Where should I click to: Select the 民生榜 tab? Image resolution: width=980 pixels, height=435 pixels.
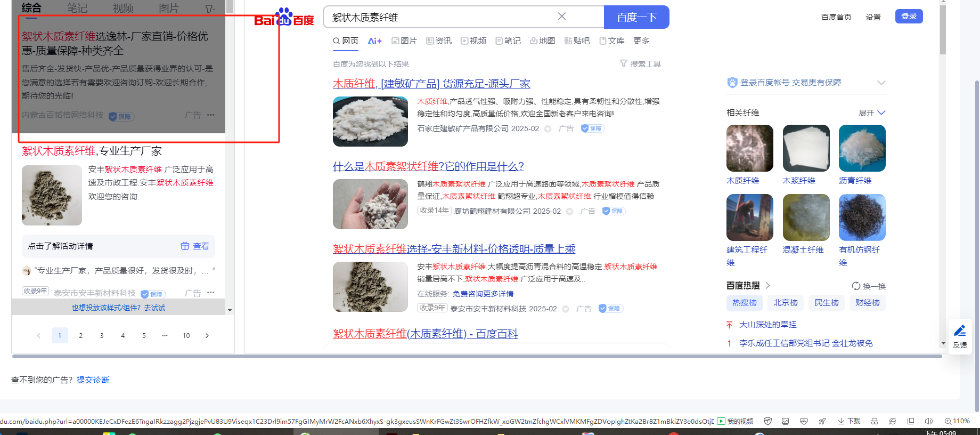click(827, 303)
